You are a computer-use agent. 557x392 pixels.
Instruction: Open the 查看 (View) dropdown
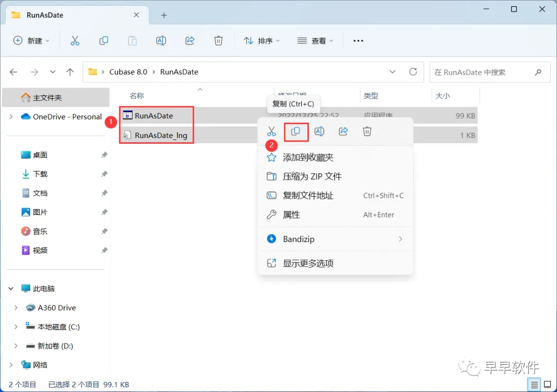pos(315,41)
